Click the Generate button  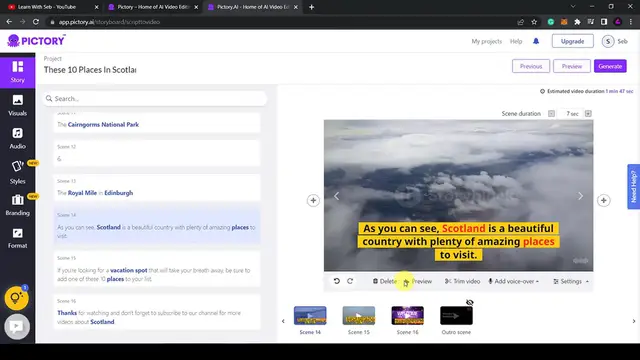(610, 66)
